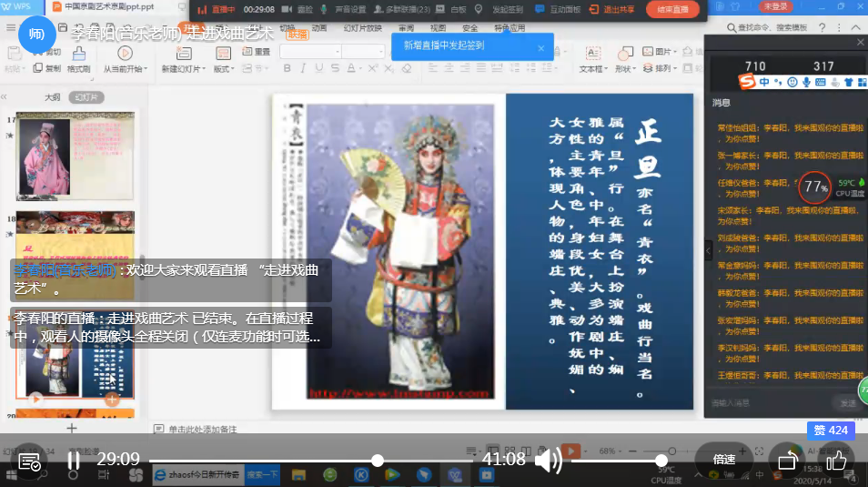This screenshot has height=487, width=868.
Task: Click the 重置 reset button
Action: point(257,52)
